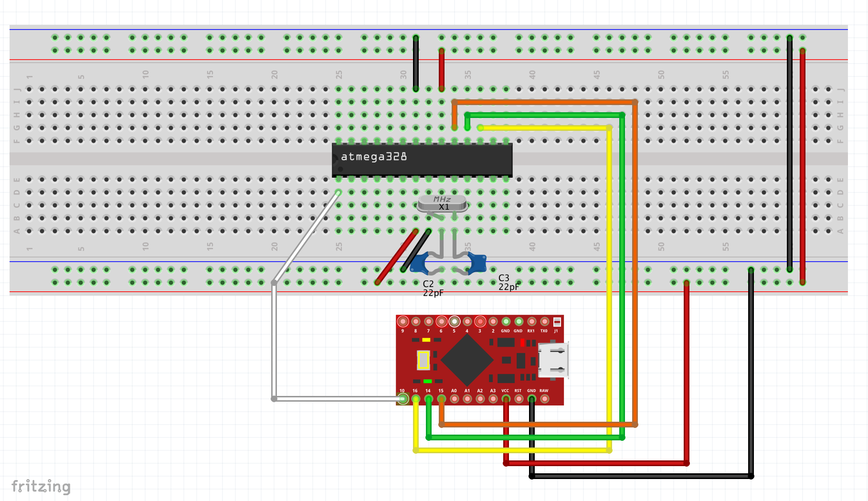Click the RX1 pin on the red board
Viewport: 868px width, 501px height.
[x=532, y=322]
